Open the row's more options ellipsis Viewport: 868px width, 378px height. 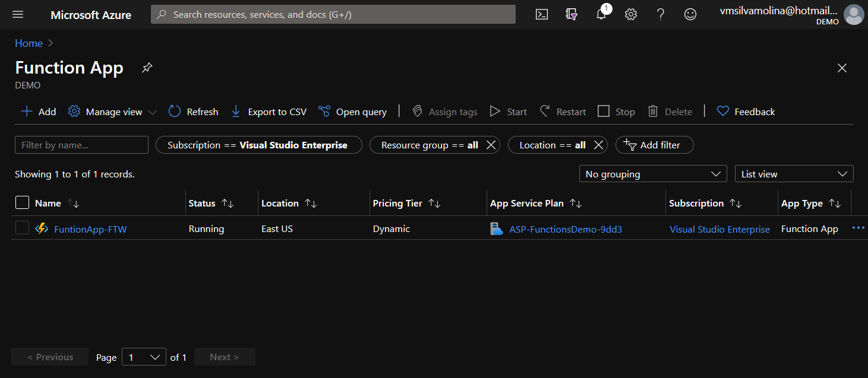pyautogui.click(x=858, y=228)
